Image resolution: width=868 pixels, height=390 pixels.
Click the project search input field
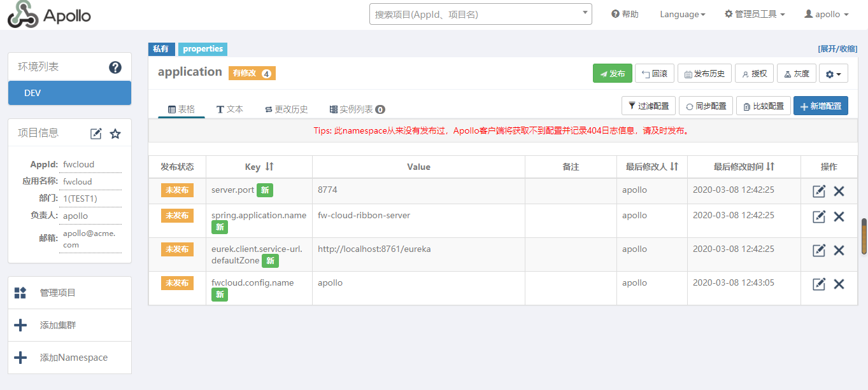click(474, 14)
